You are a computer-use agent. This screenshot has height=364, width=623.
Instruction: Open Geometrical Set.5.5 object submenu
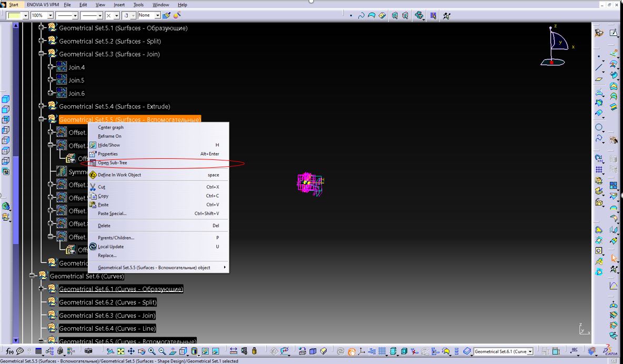(x=158, y=267)
